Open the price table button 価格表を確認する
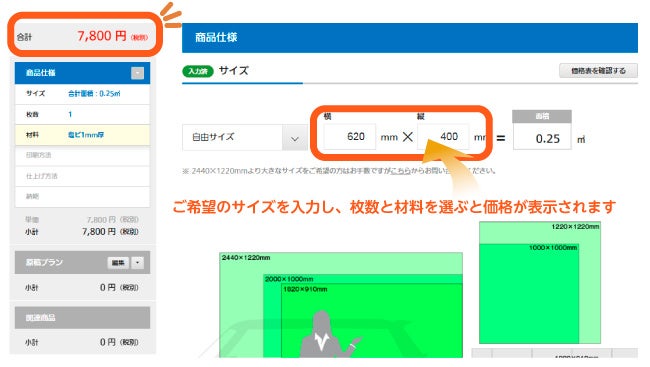This screenshot has height=367, width=650. coord(598,71)
